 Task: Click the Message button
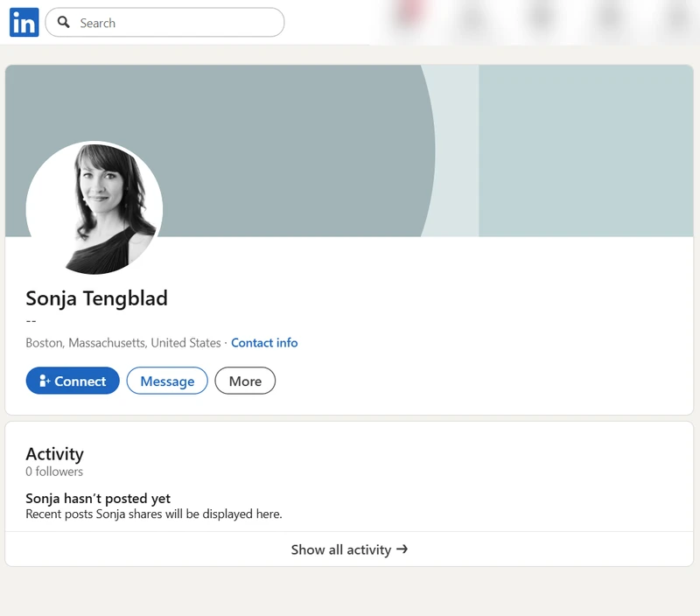[x=167, y=381]
